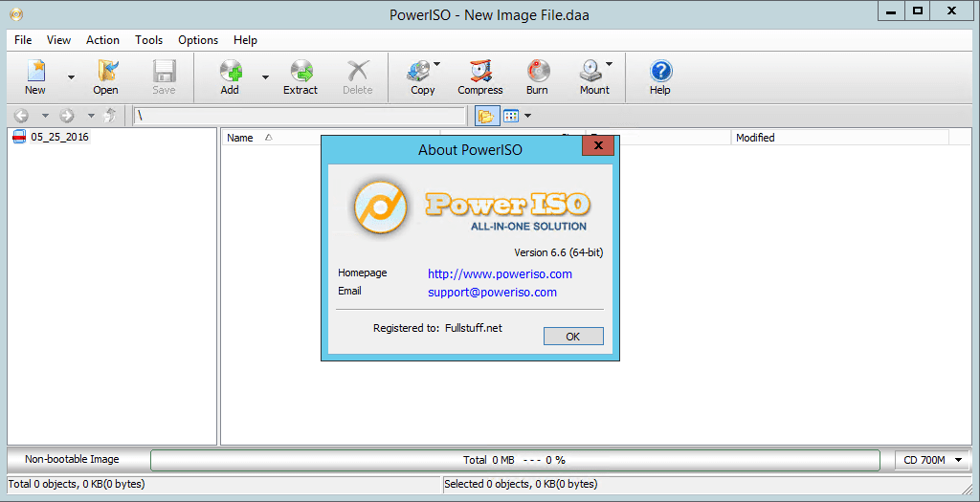Click the Help toolbar icon
The width and height of the screenshot is (980, 502).
click(x=660, y=71)
